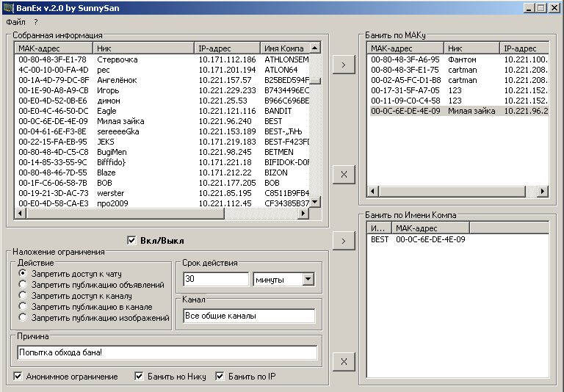Viewport: 564px width, 392px height.
Task: Select the sereeeeGka row
Action: point(162,131)
